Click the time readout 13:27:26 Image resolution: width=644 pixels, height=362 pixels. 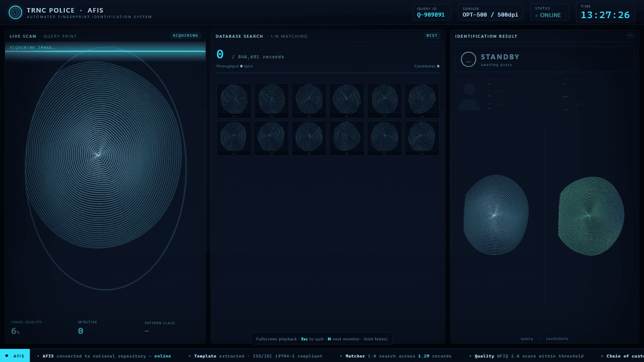tap(605, 15)
